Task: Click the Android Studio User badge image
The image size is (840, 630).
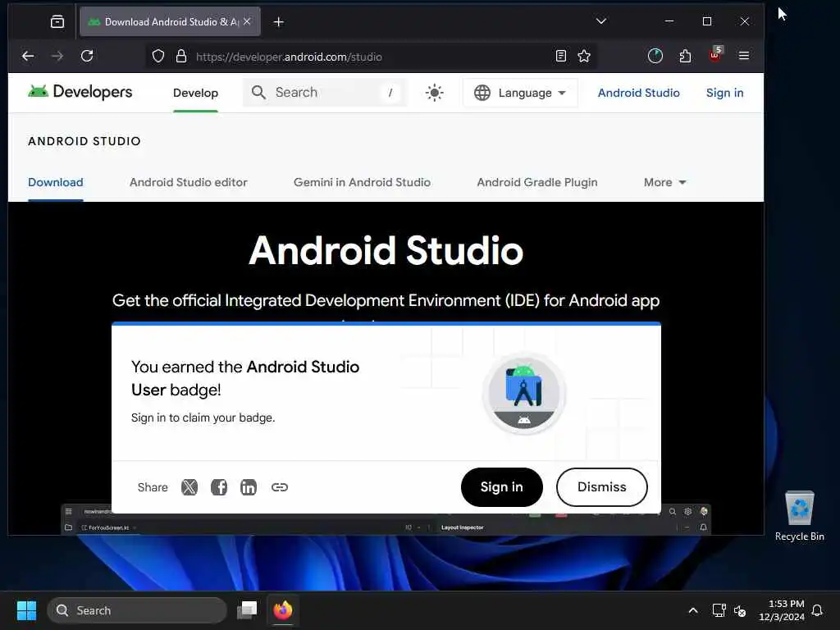Action: pyautogui.click(x=524, y=395)
